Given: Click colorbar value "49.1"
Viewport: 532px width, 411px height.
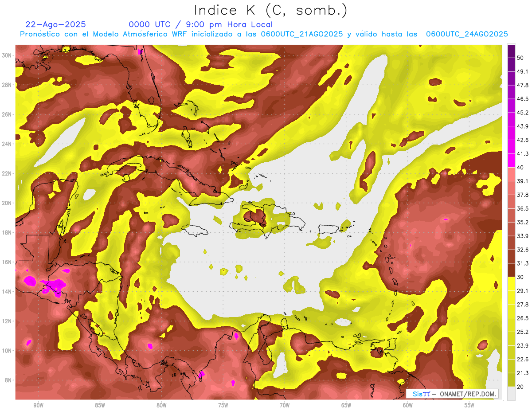Looking at the screenshot, I should [x=523, y=71].
